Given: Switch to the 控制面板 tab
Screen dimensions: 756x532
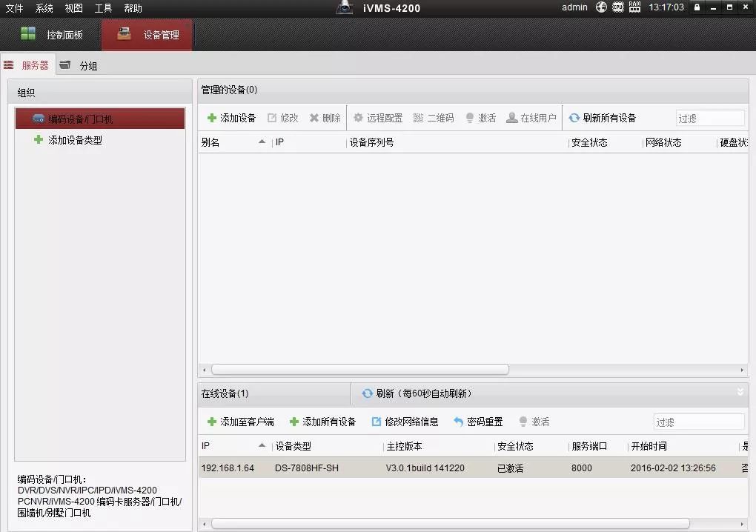Looking at the screenshot, I should coord(52,35).
